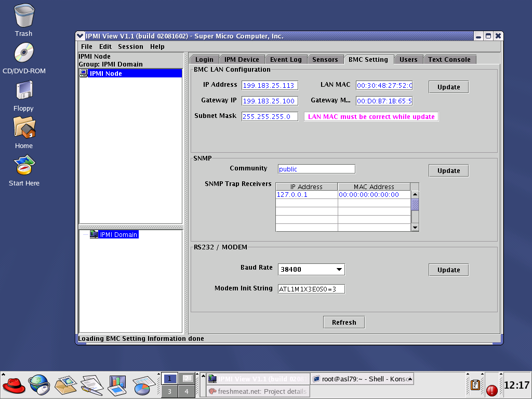The height and width of the screenshot is (399, 532).
Task: Select the BMC Setting tab
Action: pos(368,59)
